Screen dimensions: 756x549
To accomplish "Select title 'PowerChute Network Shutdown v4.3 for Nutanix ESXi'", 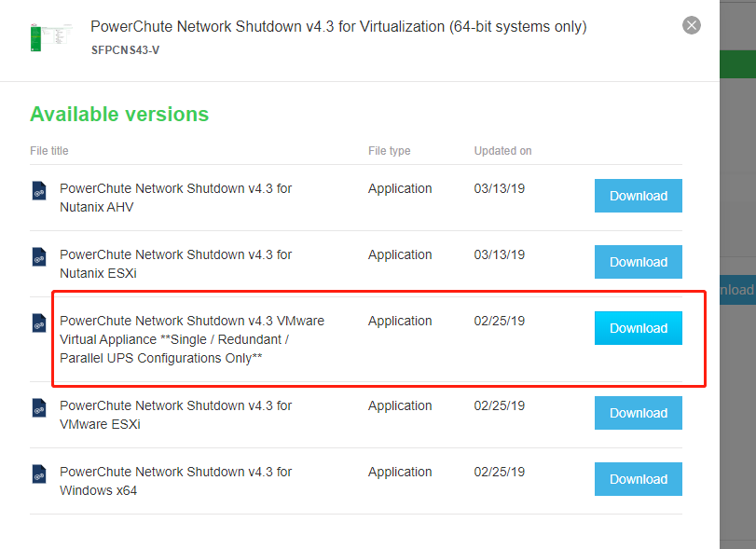I will (x=175, y=264).
